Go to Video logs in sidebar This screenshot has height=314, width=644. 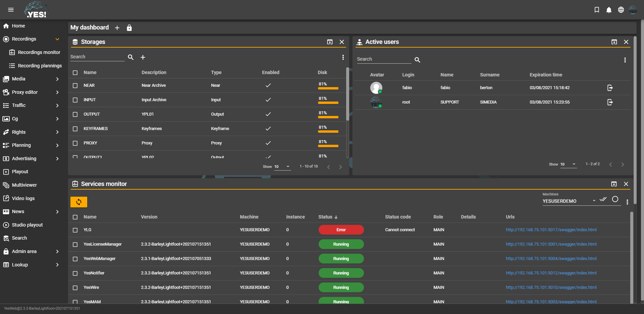click(x=23, y=198)
